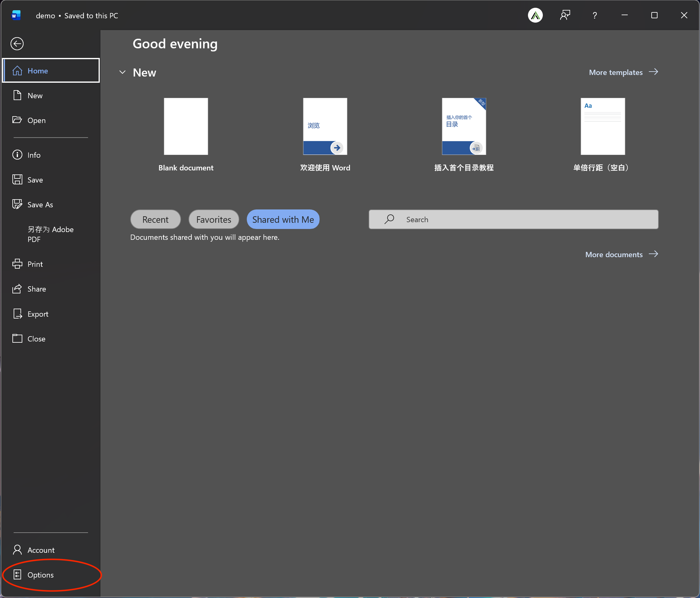
Task: Select the 单倍行距（空白）template thumbnail
Action: 603,126
